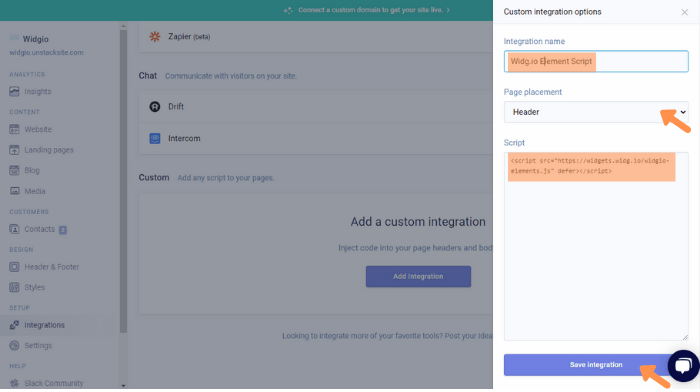Image resolution: width=700 pixels, height=392 pixels.
Task: Open Header & Footer design
Action: [x=52, y=267]
